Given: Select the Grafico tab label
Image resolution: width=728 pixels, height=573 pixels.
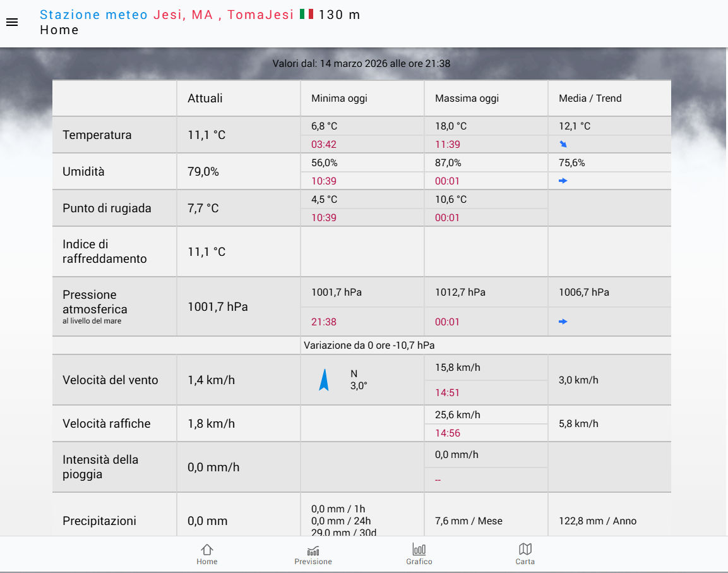Looking at the screenshot, I should click(419, 562).
